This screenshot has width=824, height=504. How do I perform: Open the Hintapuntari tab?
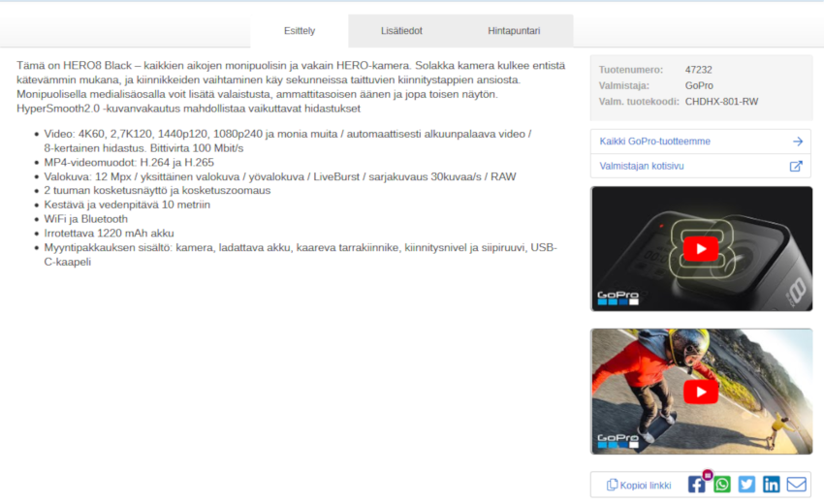click(x=514, y=30)
